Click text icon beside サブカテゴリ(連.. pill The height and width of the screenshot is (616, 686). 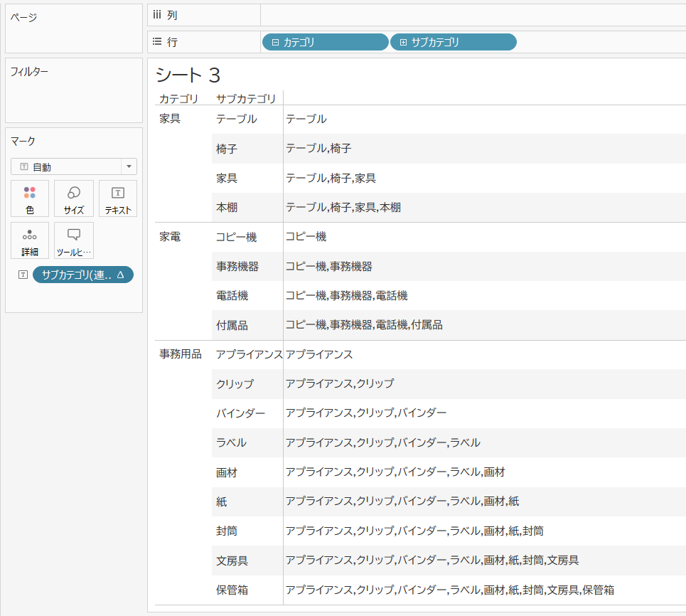pos(23,275)
